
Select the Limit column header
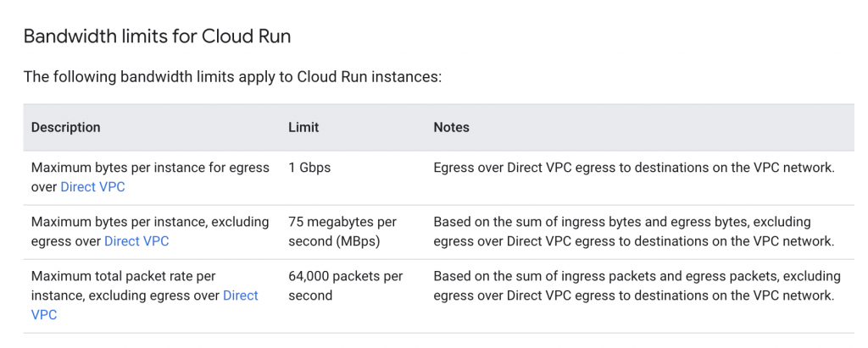point(303,127)
